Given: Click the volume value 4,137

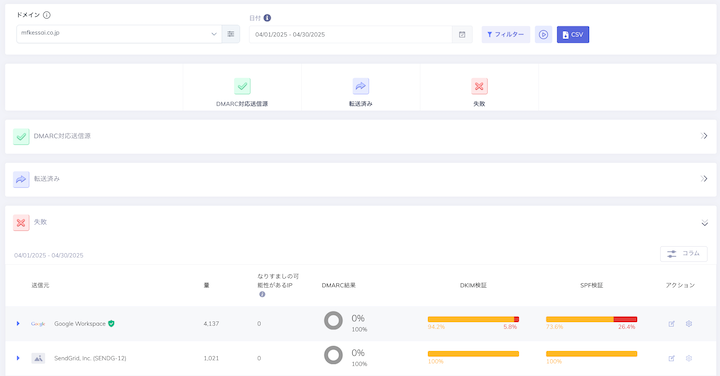Looking at the screenshot, I should pyautogui.click(x=211, y=324).
